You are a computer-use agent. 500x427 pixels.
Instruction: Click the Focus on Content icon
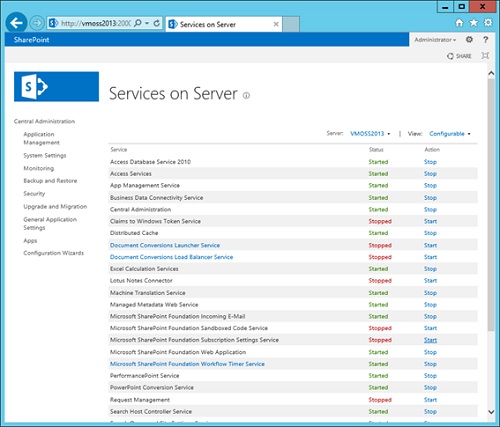[x=485, y=56]
